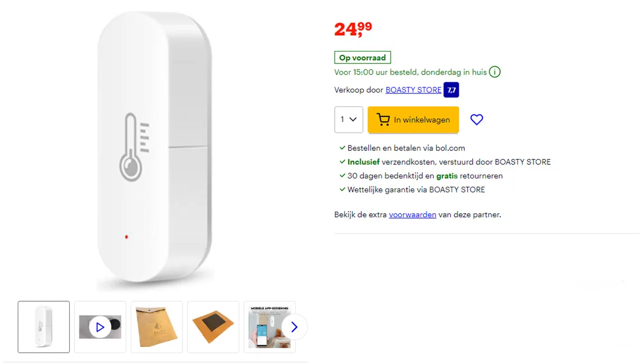Click the 7,7 seller rating badge

(451, 90)
